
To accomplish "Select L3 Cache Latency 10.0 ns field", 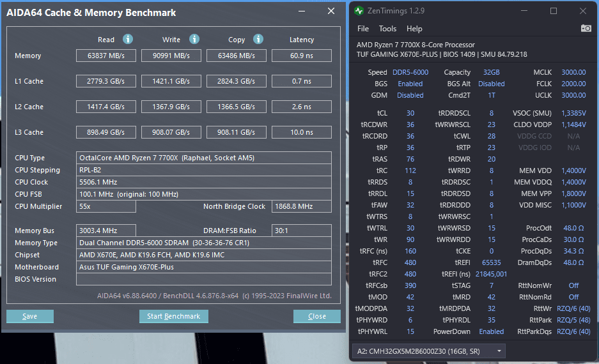I will [301, 132].
